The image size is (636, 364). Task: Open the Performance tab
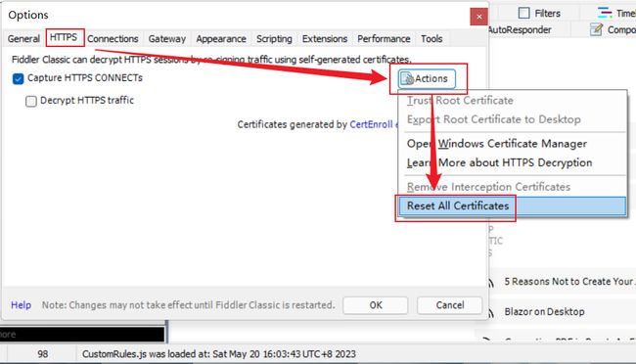(384, 39)
